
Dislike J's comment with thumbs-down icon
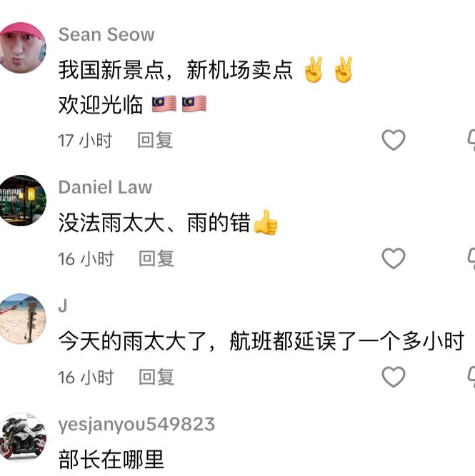(471, 377)
